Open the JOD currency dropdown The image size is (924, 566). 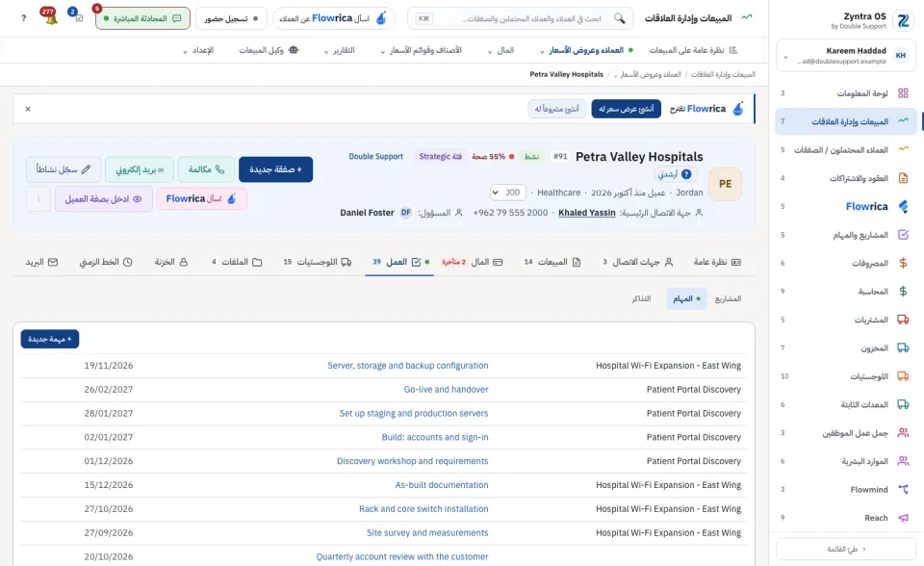(508, 193)
